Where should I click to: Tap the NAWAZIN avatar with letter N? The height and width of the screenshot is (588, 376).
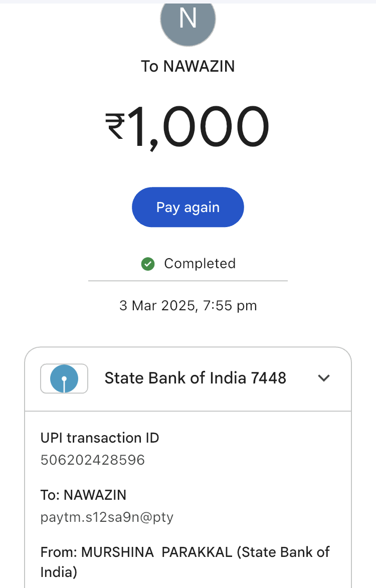[187, 20]
